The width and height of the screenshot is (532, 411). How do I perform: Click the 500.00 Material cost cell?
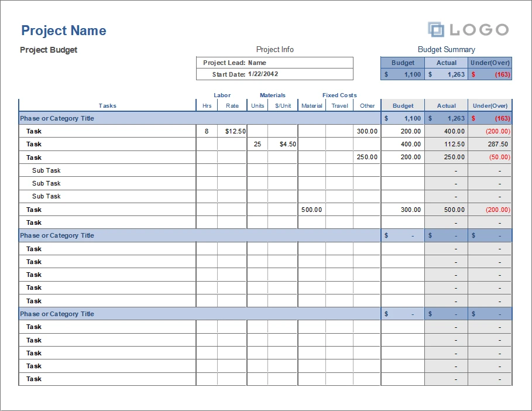tap(311, 209)
